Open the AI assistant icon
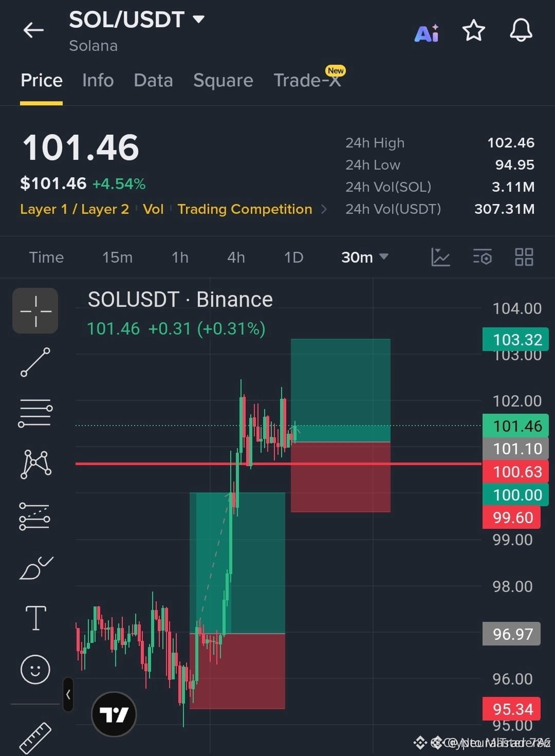 [x=427, y=33]
